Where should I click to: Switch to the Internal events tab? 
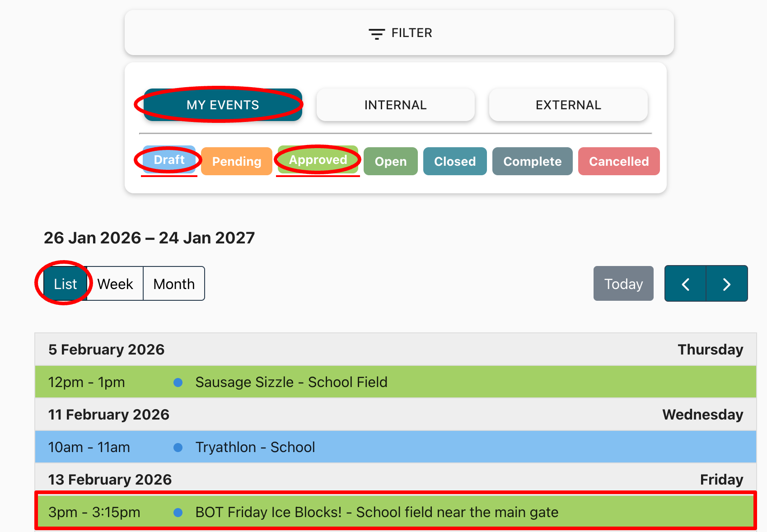(x=395, y=105)
